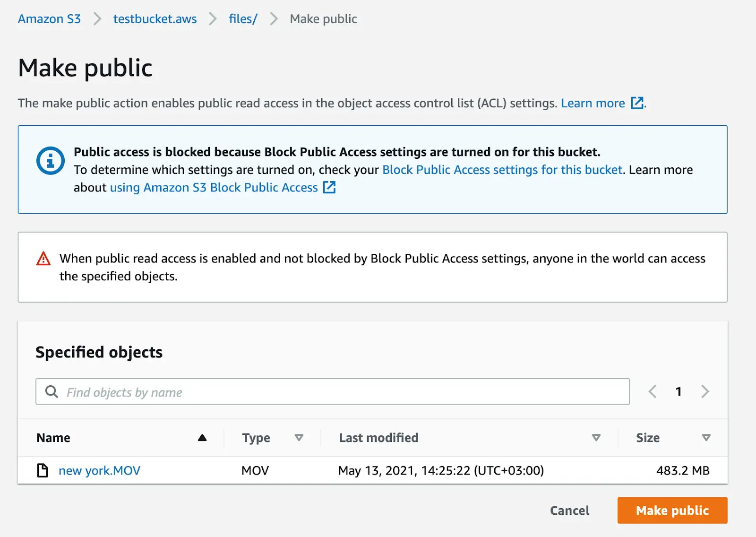Click the external link icon next to Learn more
The width and height of the screenshot is (756, 537).
[637, 103]
